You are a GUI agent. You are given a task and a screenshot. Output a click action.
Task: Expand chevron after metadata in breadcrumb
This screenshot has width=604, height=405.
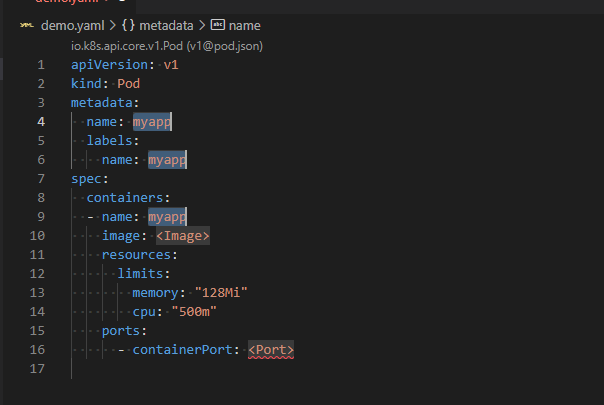pos(202,25)
